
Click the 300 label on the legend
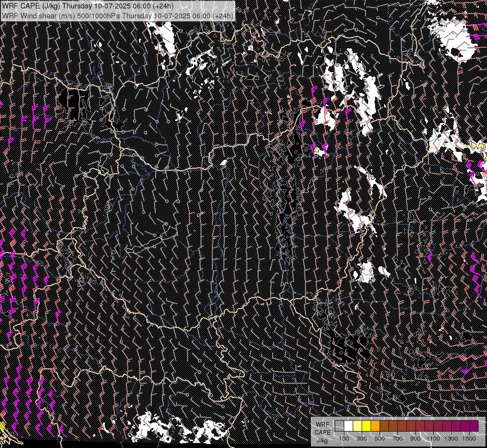(362, 439)
